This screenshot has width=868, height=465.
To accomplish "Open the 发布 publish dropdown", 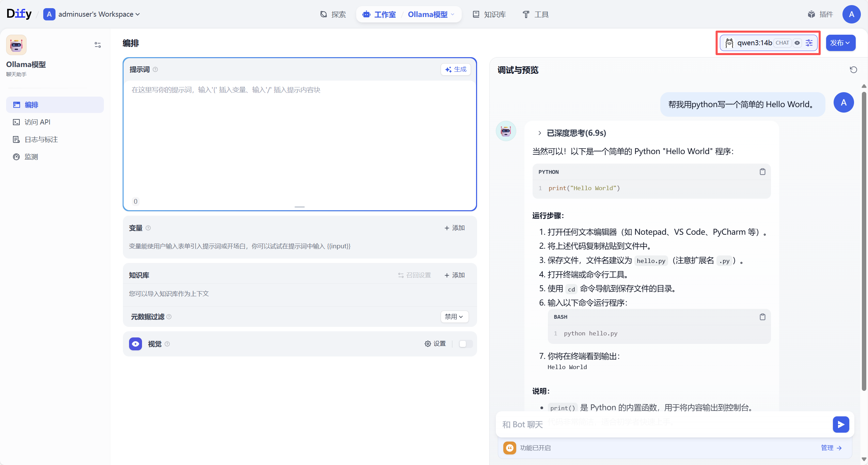I will pos(840,43).
